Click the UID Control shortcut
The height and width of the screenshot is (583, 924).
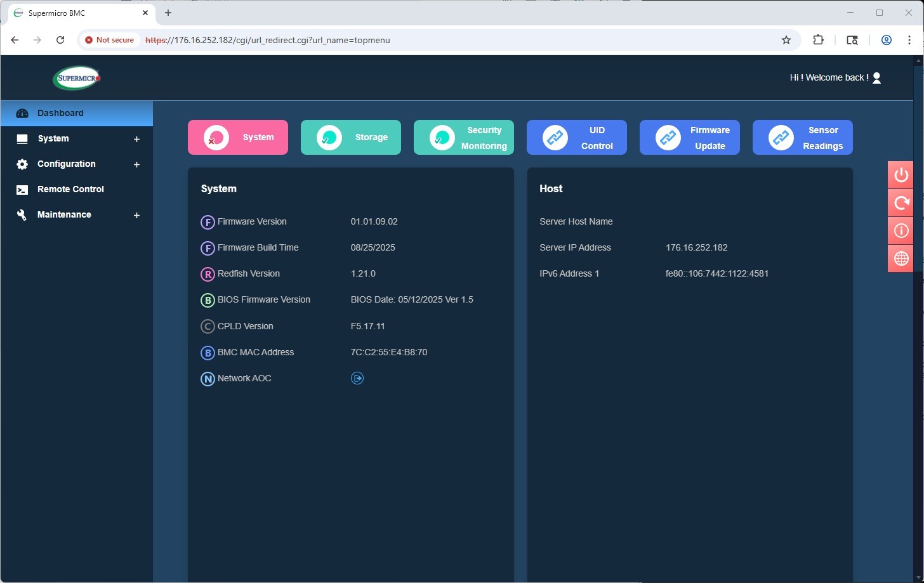pos(577,138)
